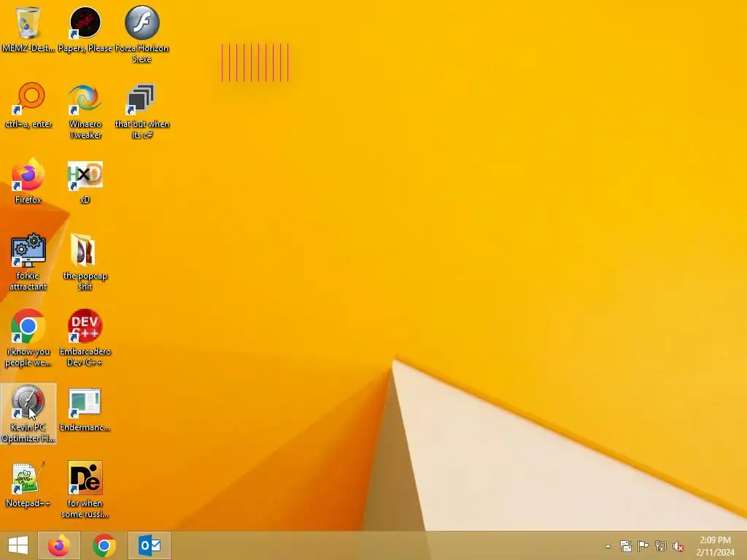The width and height of the screenshot is (747, 560).
Task: Show hidden system tray icons
Action: 608,546
